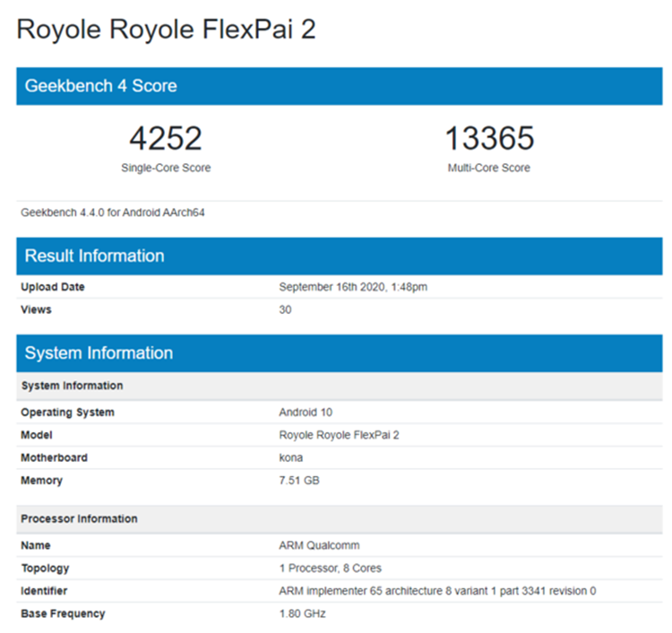672x633 pixels.
Task: Click Geekbench 4.4.0 for Android AArch64 text
Action: point(113,212)
